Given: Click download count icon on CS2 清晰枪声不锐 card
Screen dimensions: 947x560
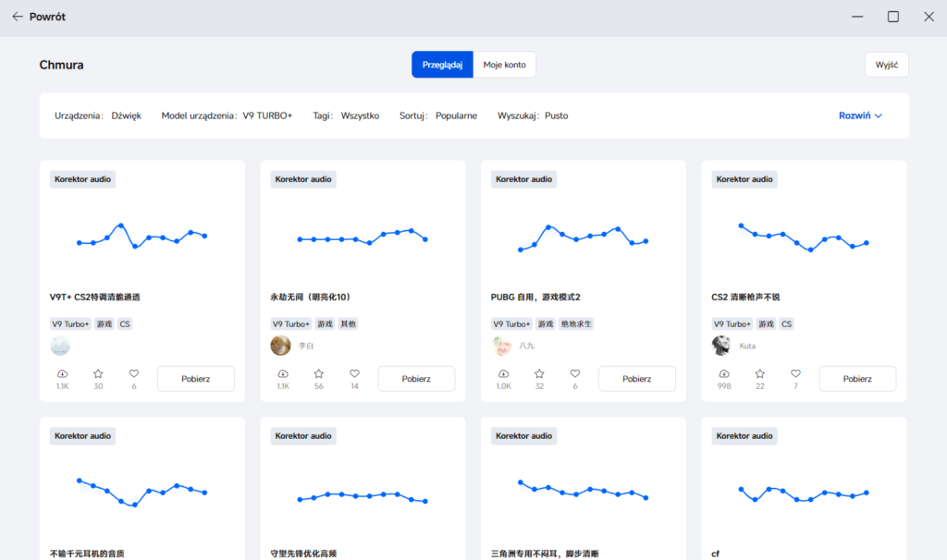Looking at the screenshot, I should [723, 373].
